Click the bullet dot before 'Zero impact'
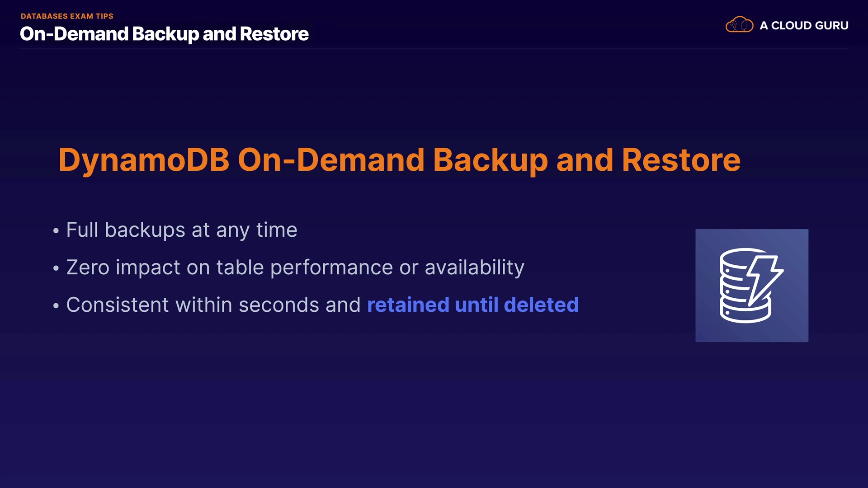This screenshot has height=488, width=868. pyautogui.click(x=56, y=268)
